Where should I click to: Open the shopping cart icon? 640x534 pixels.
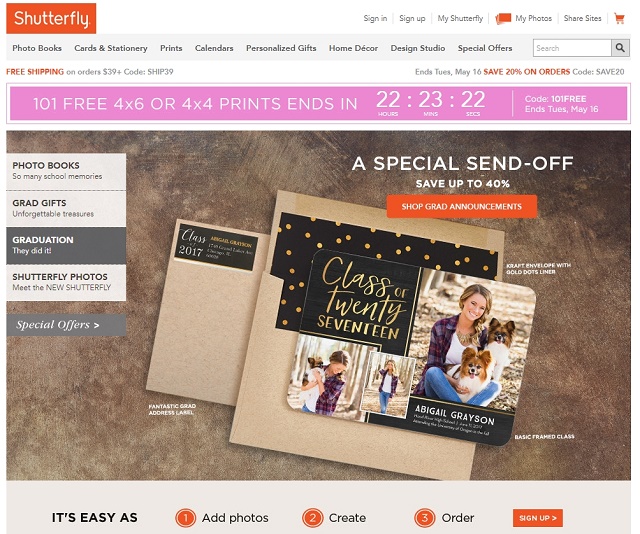coord(619,18)
